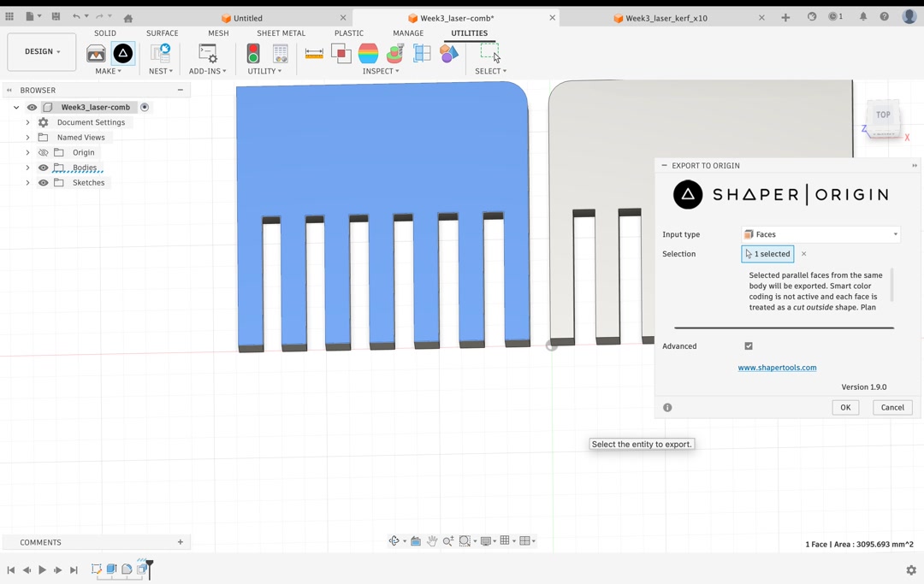This screenshot has height=584, width=924.
Task: Open the www.shapertools.com link
Action: pos(777,368)
